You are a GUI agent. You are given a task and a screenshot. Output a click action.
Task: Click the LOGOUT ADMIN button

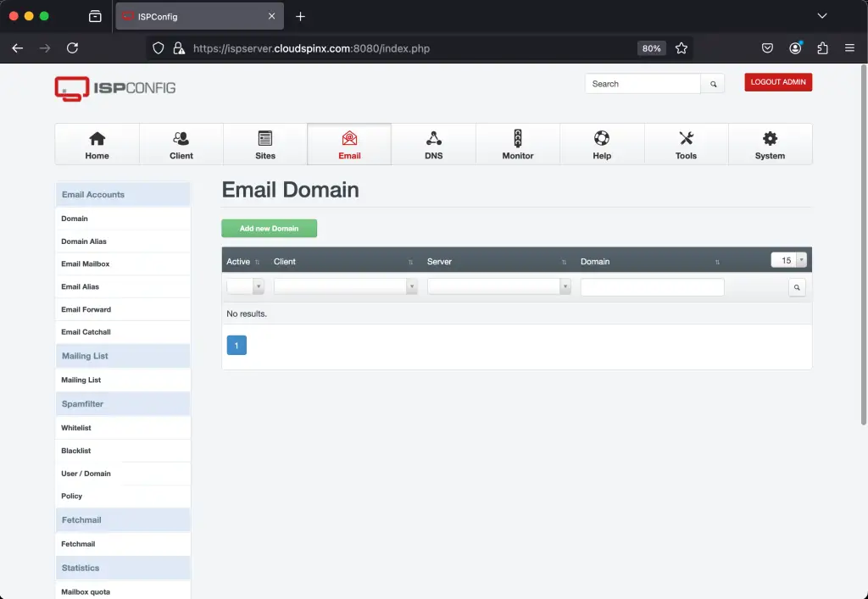coord(777,81)
